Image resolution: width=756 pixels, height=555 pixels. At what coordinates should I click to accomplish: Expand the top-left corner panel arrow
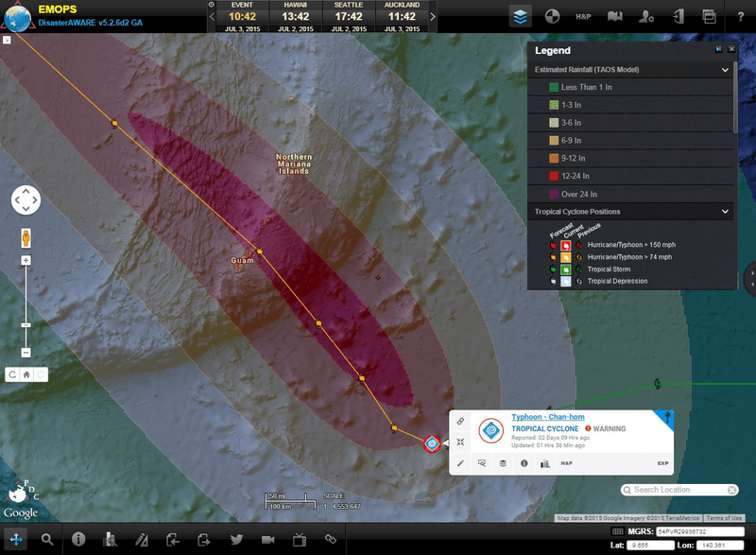pos(7,40)
